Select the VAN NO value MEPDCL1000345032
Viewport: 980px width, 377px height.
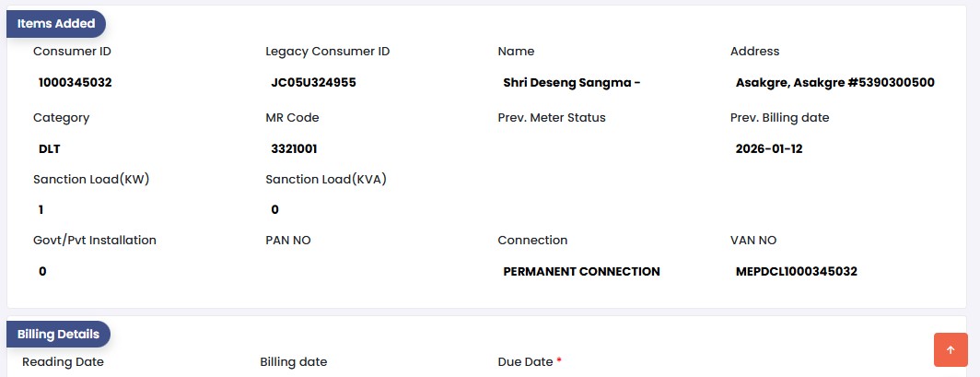click(797, 271)
